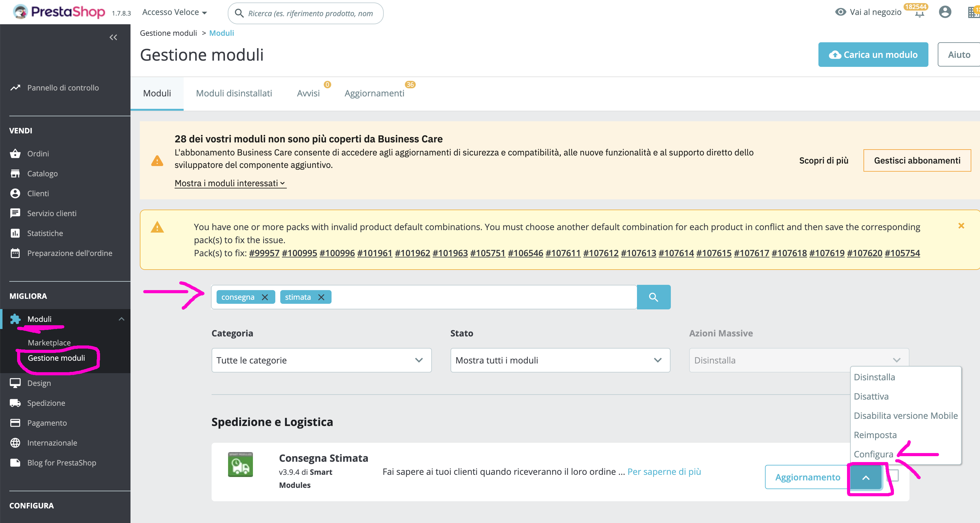
Task: Click the search magnifier button for modules
Action: click(653, 297)
